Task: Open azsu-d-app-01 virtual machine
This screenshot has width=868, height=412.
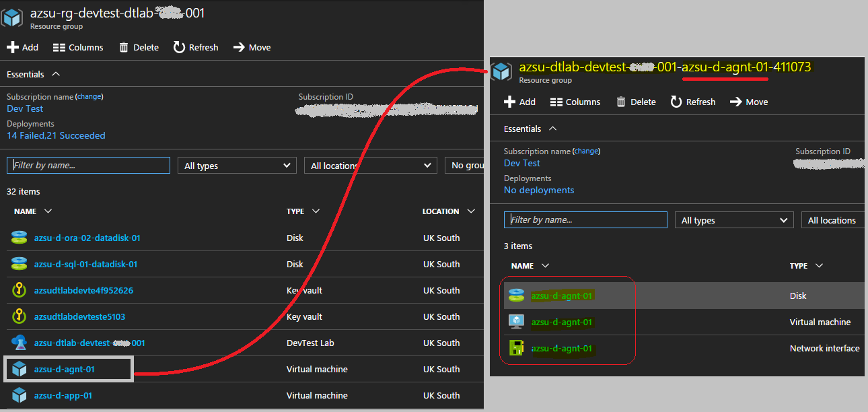Action: pos(63,395)
